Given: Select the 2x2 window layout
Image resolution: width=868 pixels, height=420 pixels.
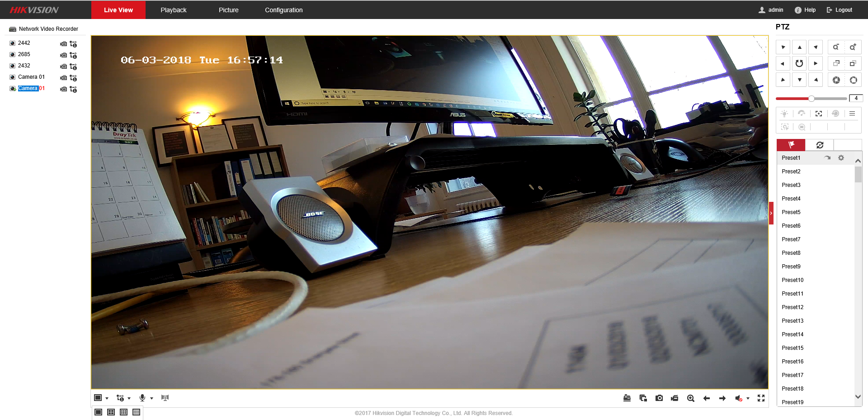Looking at the screenshot, I should 111,412.
